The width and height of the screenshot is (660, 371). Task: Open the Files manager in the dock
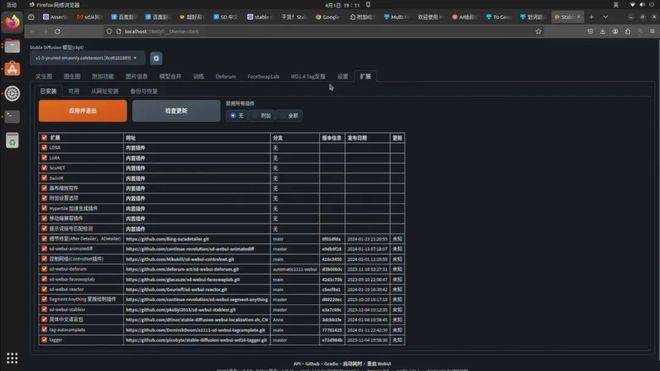[x=12, y=46]
